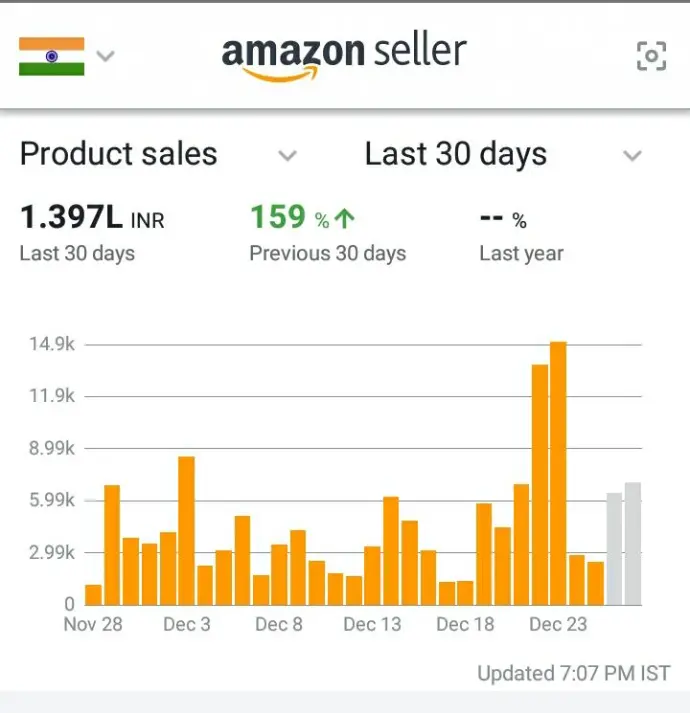Tap the 14.9k y-axis label
690x713 pixels.
[x=50, y=344]
